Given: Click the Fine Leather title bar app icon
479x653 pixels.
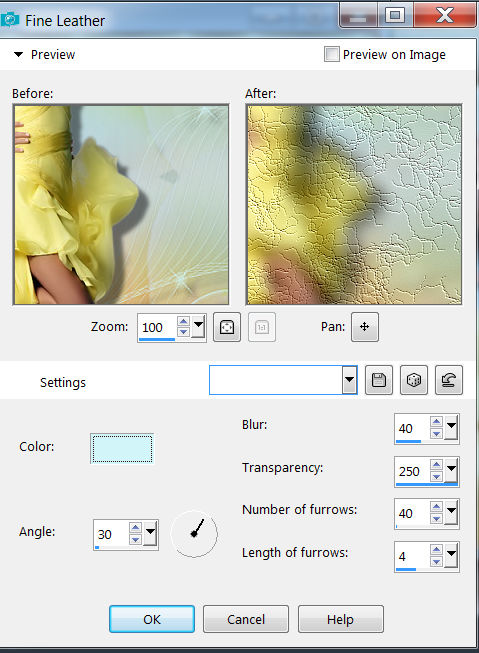Looking at the screenshot, I should point(10,19).
